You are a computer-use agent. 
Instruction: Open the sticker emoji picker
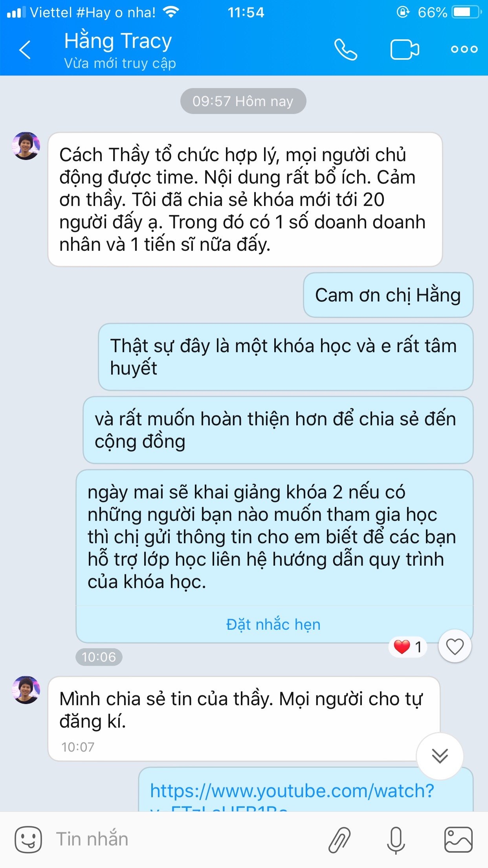point(28,839)
